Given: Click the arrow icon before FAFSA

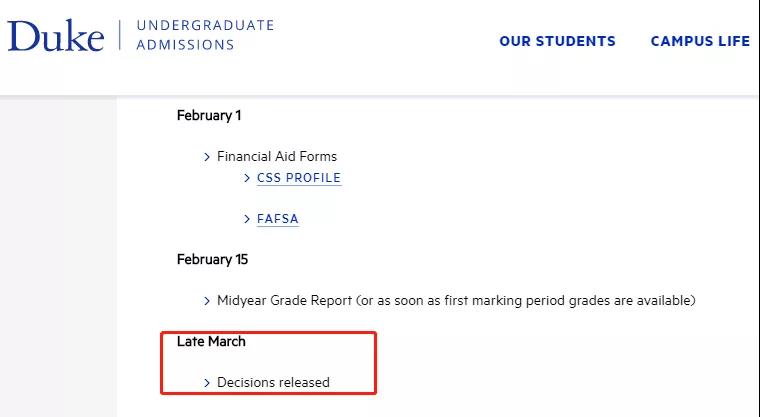Looking at the screenshot, I should (x=247, y=219).
